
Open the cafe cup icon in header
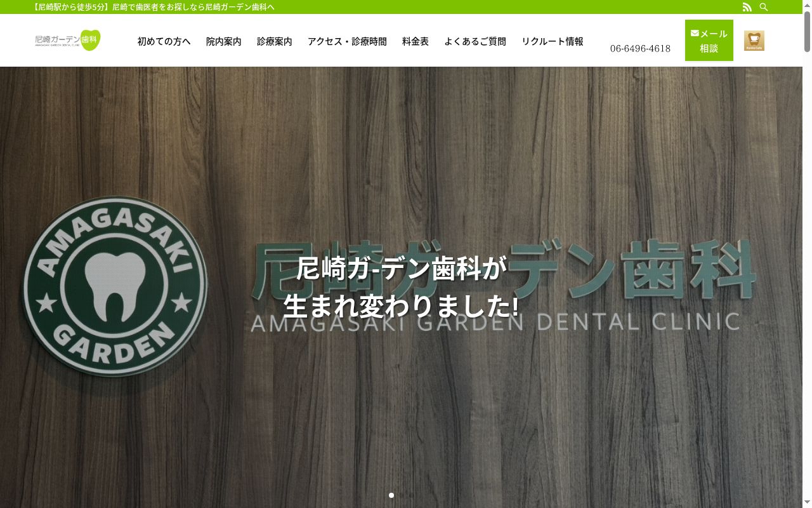point(754,41)
